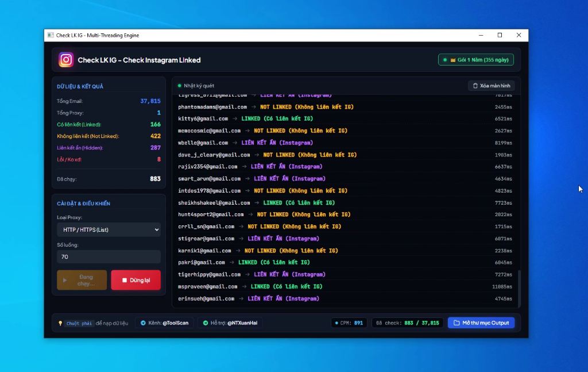Click the Gói 1 Năm subscription badge
Viewport: 588px width, 372px height.
tap(476, 60)
